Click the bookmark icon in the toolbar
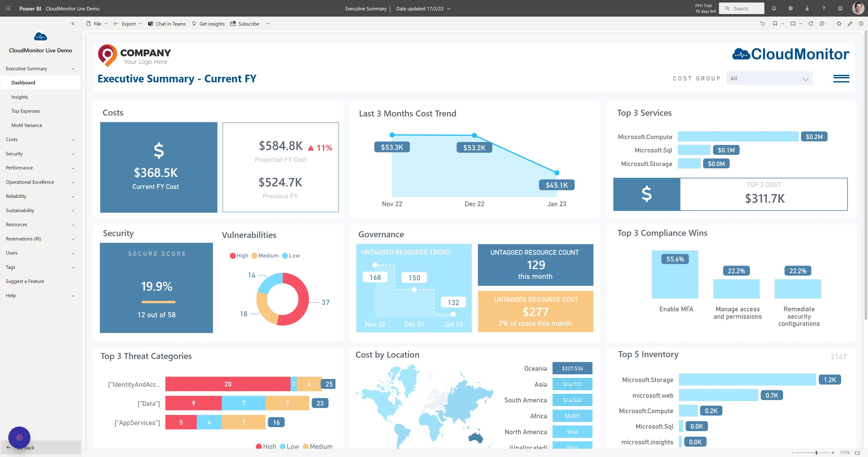 point(775,24)
